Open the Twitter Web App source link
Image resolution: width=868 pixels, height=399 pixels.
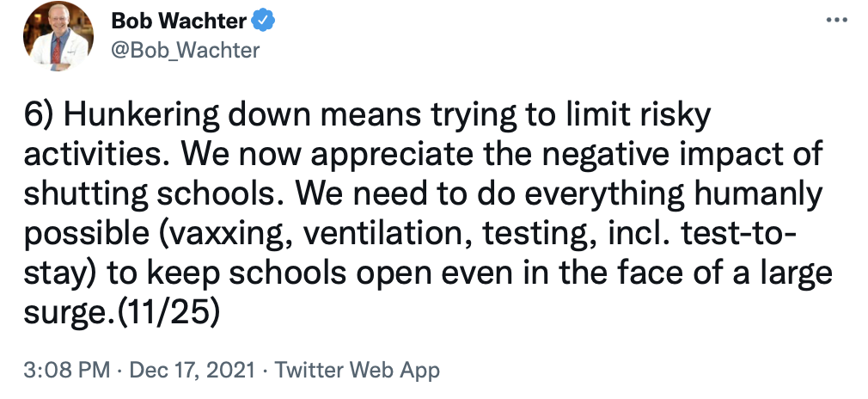(x=359, y=371)
